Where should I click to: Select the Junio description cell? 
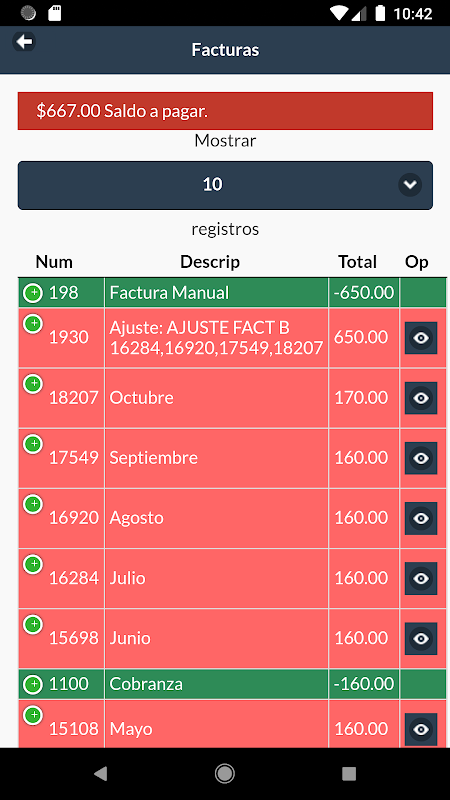[216, 639]
